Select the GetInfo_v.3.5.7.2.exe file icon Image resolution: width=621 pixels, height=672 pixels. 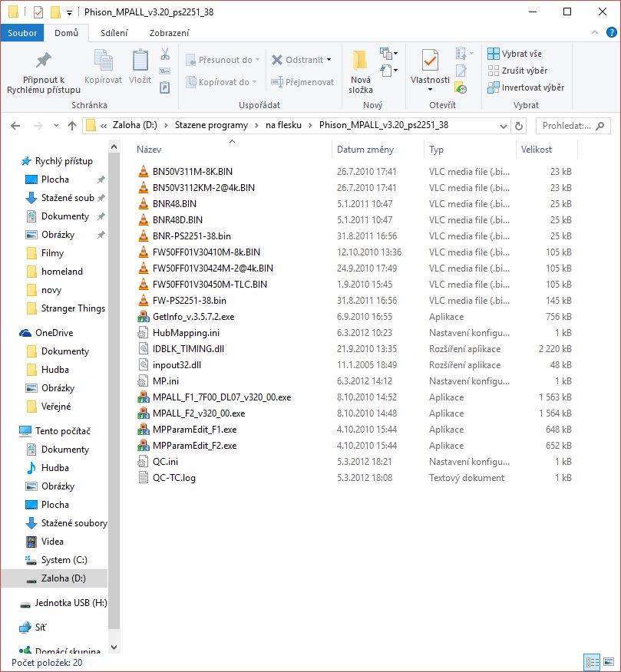[x=144, y=317]
